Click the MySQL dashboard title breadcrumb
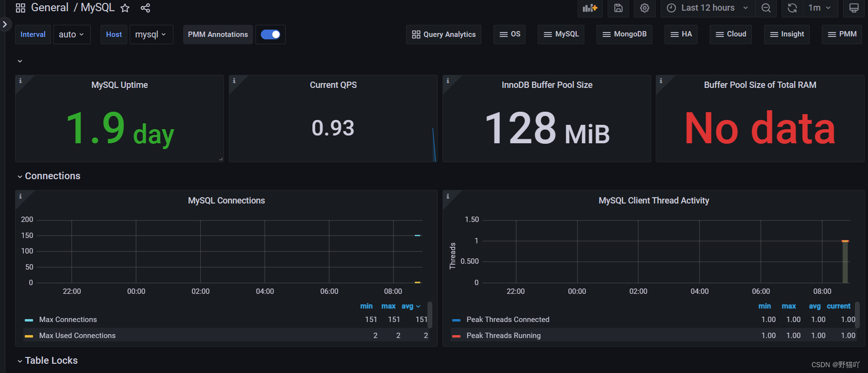Viewport: 868px width, 373px height. (98, 8)
